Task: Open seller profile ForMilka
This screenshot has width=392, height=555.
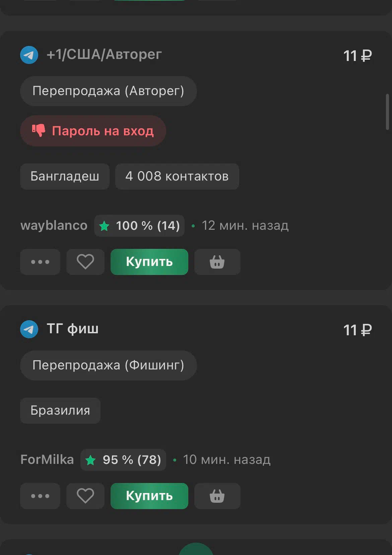Action: coord(47,460)
